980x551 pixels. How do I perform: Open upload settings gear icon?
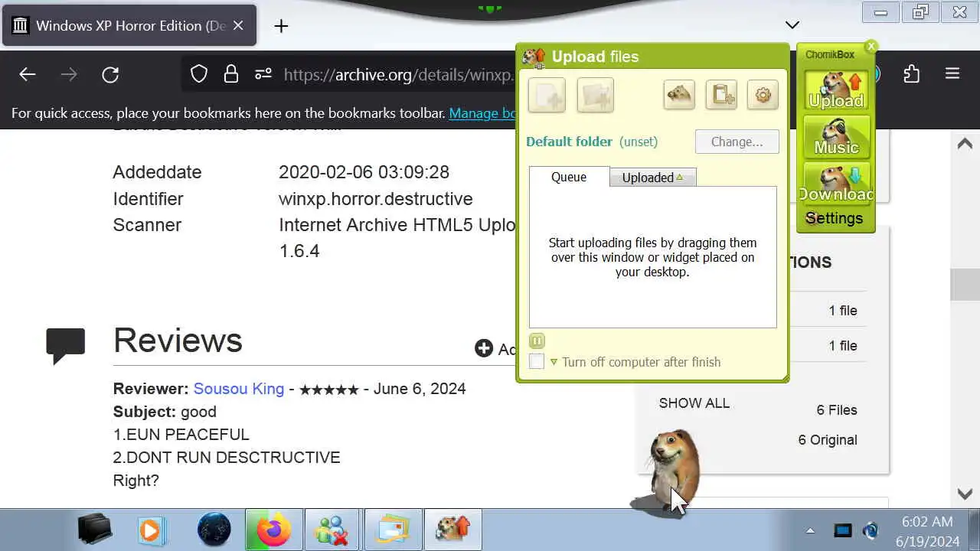click(x=763, y=95)
